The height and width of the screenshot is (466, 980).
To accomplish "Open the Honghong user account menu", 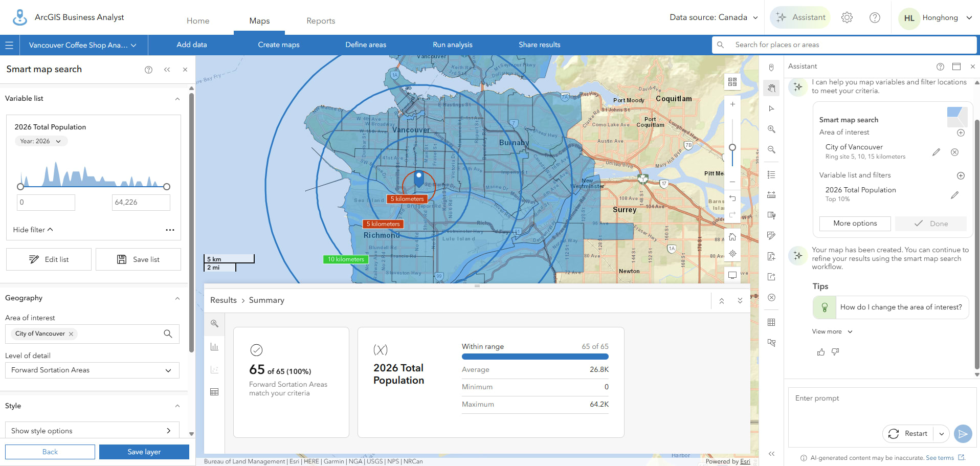I will click(935, 18).
